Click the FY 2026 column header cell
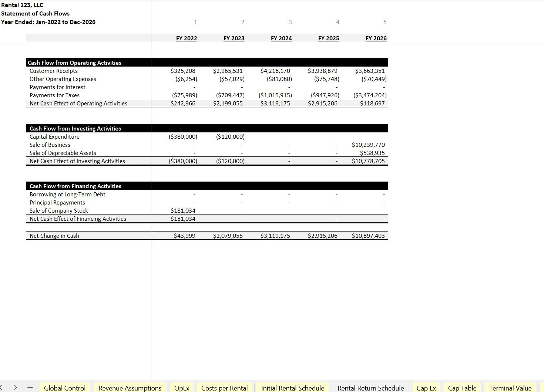The height and width of the screenshot is (392, 544). coord(376,38)
